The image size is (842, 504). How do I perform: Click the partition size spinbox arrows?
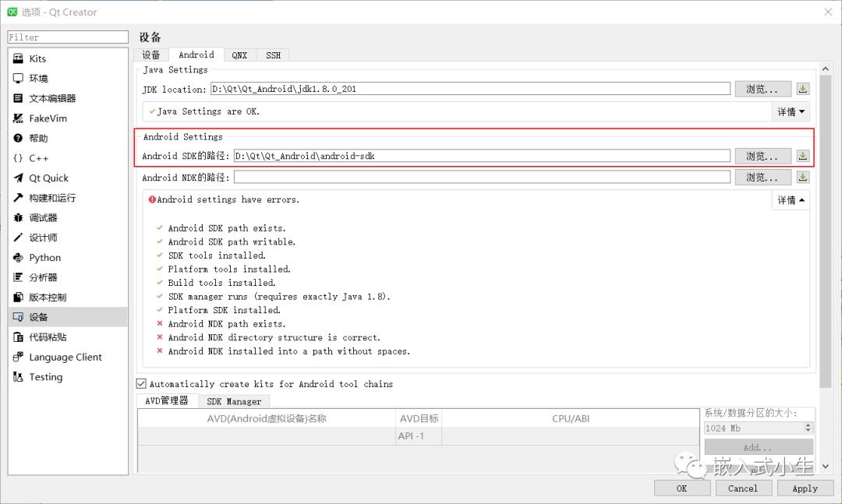coord(808,428)
